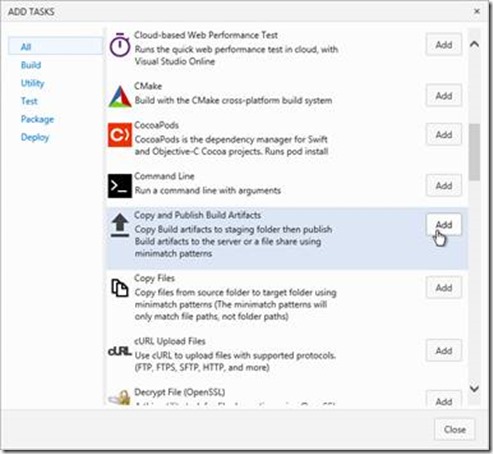Screen dimensions: 493x454
Task: Select the Copy Files documents icon
Action: pos(120,288)
